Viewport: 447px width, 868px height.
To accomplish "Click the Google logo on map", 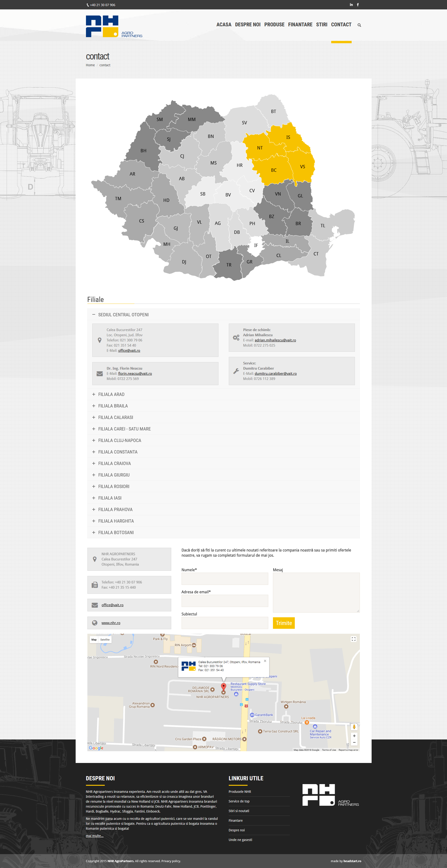I will pyautogui.click(x=96, y=748).
